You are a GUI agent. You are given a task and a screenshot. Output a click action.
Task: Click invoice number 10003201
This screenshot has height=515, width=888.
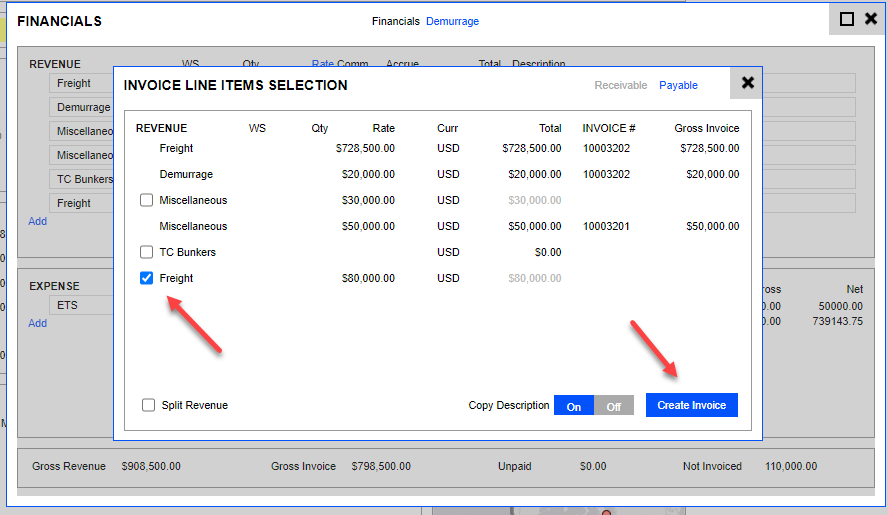[x=609, y=227]
